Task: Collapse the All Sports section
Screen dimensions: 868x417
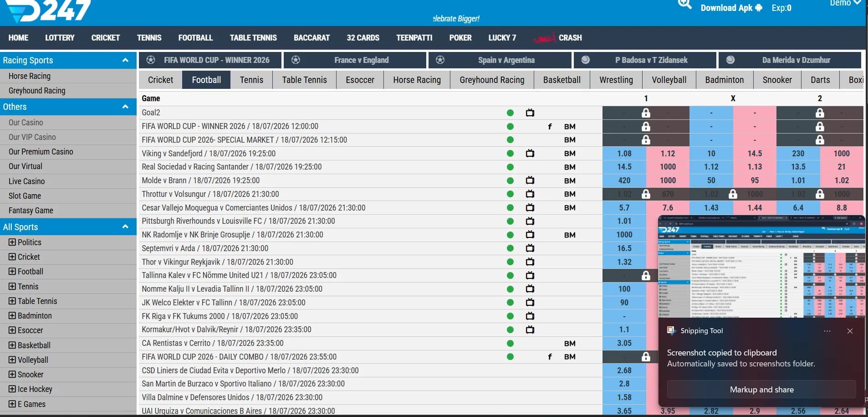Action: [x=125, y=227]
